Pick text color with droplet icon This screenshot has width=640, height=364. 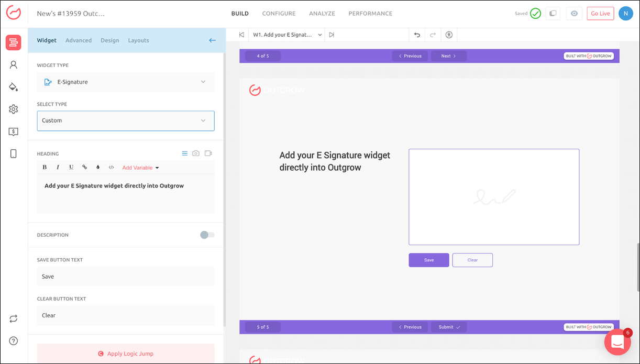98,168
